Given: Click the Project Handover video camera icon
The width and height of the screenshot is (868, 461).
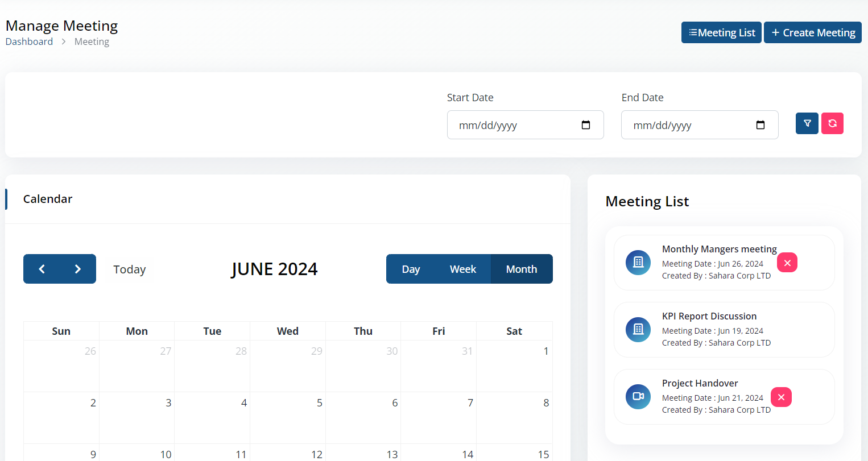Looking at the screenshot, I should point(638,397).
